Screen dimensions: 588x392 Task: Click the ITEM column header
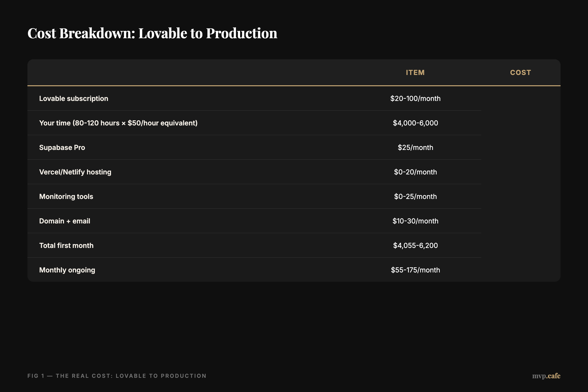click(415, 73)
